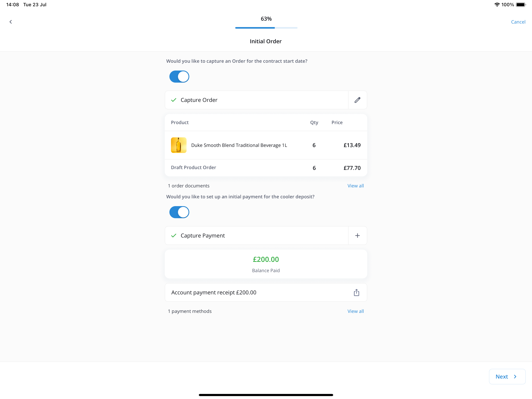Toggle the cooler deposit initial payment switch
Screen dimensions: 532x399
tap(179, 212)
